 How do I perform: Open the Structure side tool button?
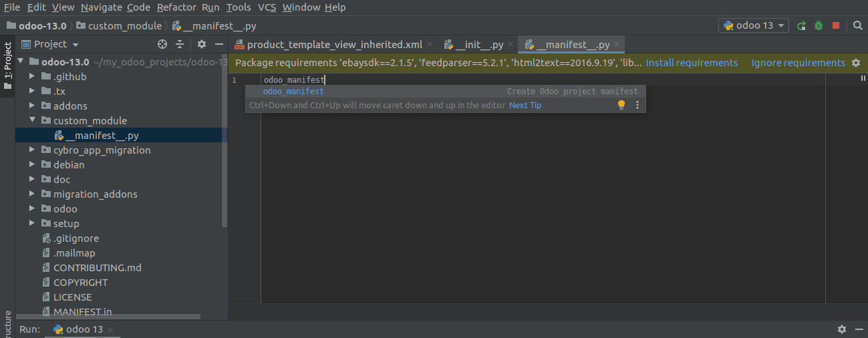point(7,325)
